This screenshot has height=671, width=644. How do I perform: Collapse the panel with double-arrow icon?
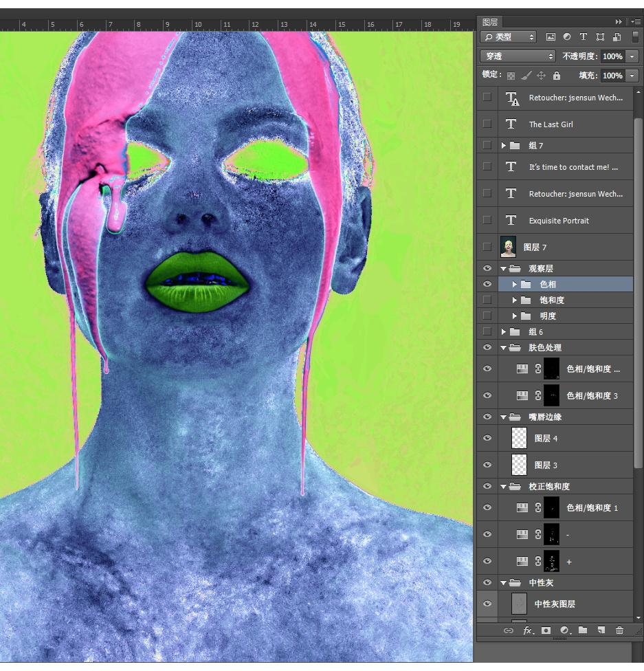(x=619, y=21)
